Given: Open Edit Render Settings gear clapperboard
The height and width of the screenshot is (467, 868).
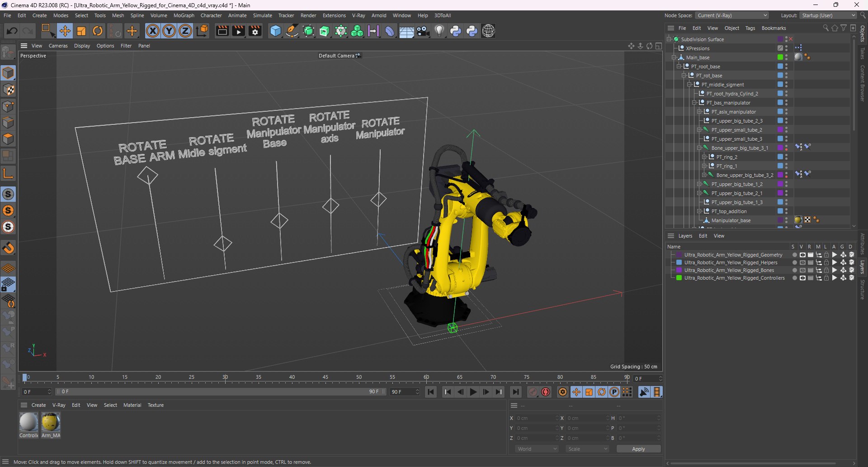Looking at the screenshot, I should pyautogui.click(x=255, y=31).
